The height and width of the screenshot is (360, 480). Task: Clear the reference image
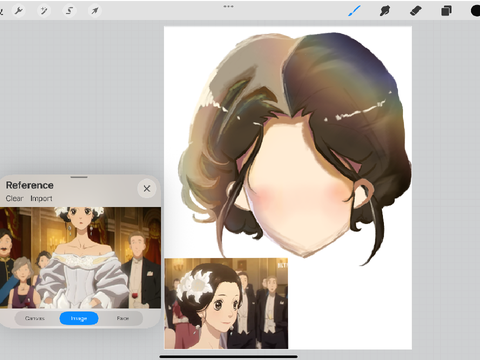click(15, 198)
